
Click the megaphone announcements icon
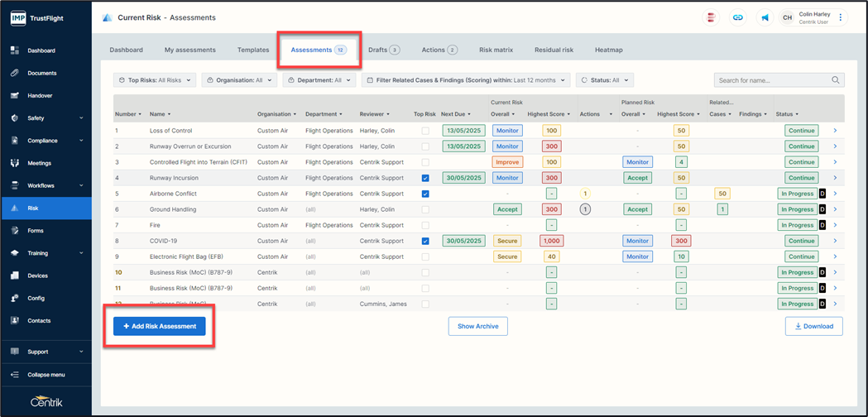click(x=765, y=17)
